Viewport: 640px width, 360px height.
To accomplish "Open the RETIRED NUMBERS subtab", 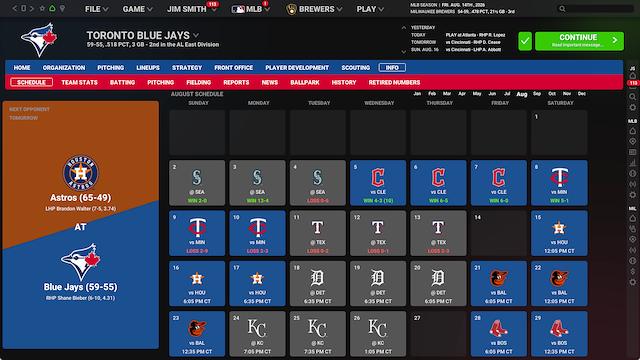I will click(x=394, y=82).
